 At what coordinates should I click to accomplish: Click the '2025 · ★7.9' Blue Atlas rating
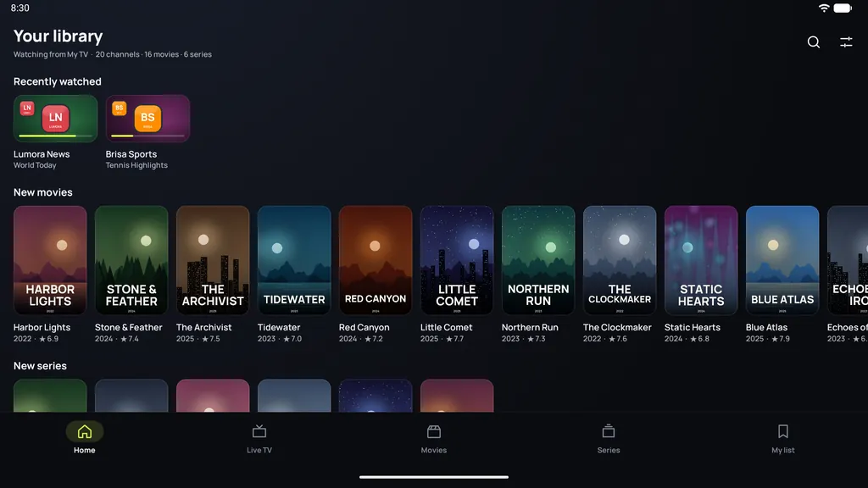768,339
